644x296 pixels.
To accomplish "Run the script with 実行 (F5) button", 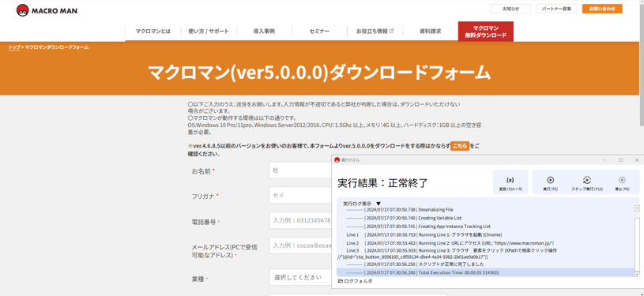I will 550,182.
